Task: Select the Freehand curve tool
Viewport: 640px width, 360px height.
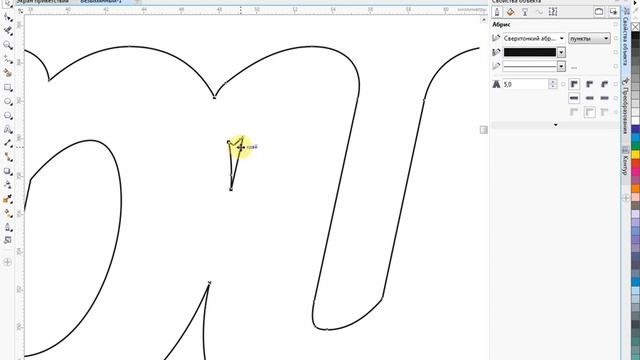Action: pyautogui.click(x=8, y=59)
